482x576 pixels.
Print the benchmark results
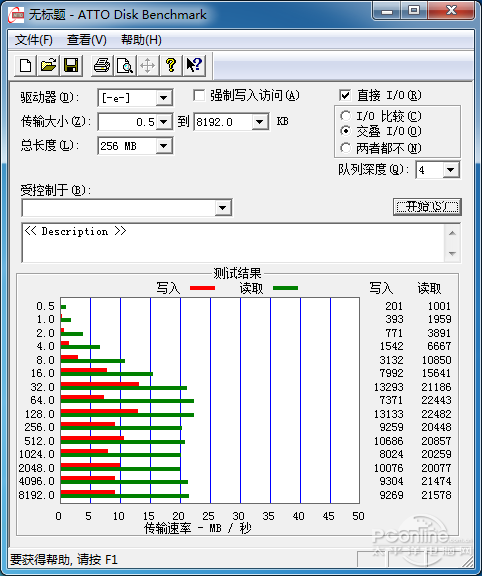coord(102,66)
